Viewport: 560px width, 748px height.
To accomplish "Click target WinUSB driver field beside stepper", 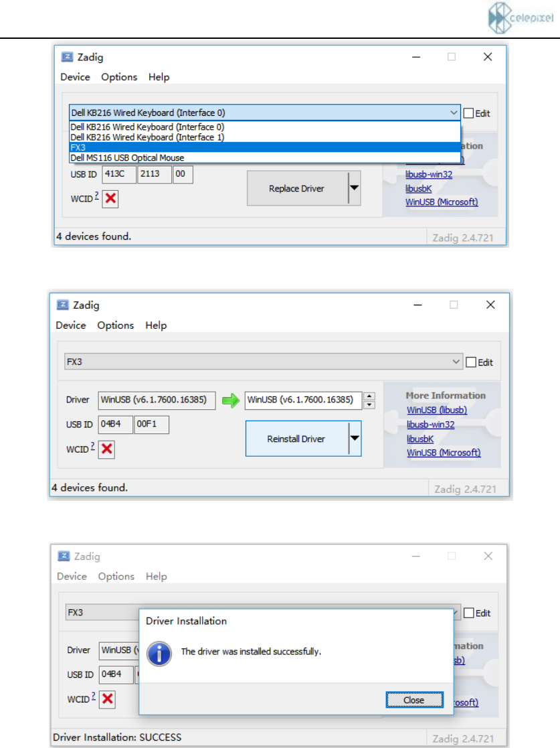I will click(303, 400).
